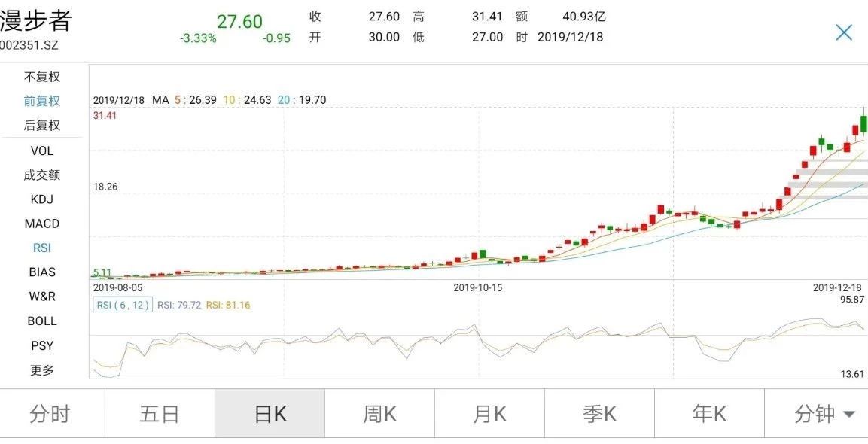The height and width of the screenshot is (444, 868).
Task: Switch to 周K tab
Action: point(379,414)
